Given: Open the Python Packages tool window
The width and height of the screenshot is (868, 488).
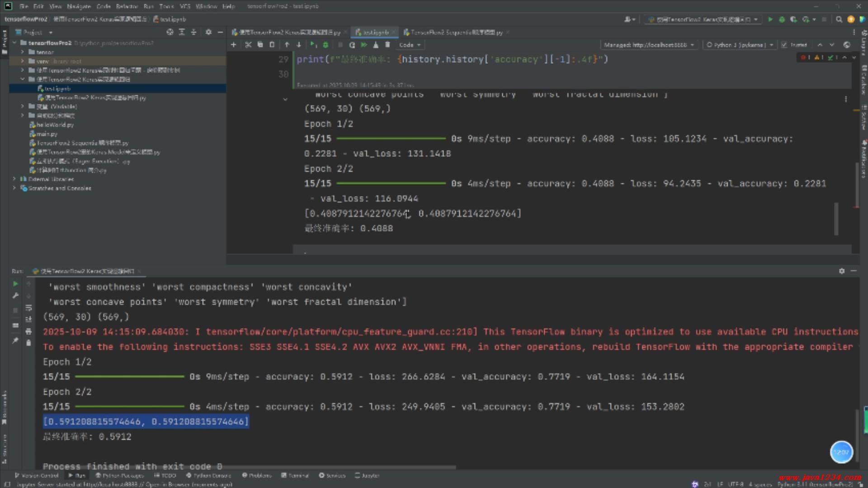Looking at the screenshot, I should (x=119, y=475).
